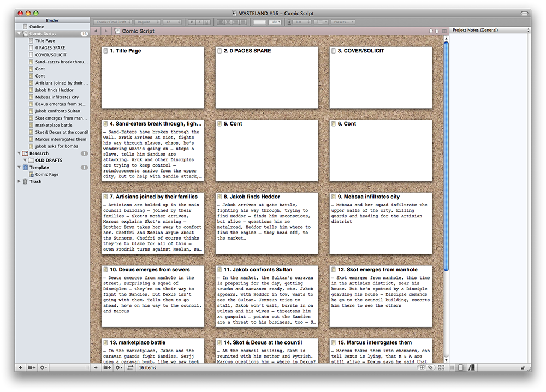The image size is (546, 392).
Task: Toggle the inspector lock icon
Action: tap(523, 368)
